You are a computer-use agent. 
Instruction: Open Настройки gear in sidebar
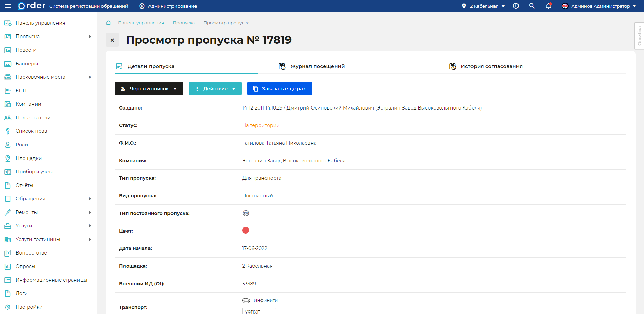click(29, 307)
